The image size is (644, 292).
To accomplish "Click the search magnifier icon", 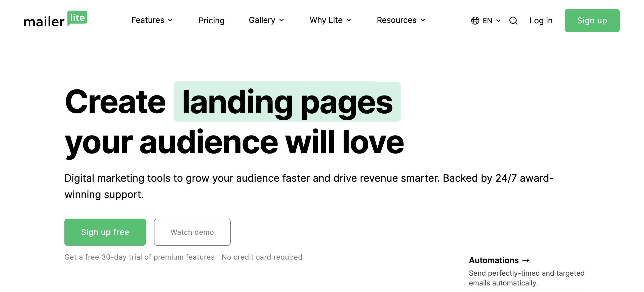I will [513, 21].
